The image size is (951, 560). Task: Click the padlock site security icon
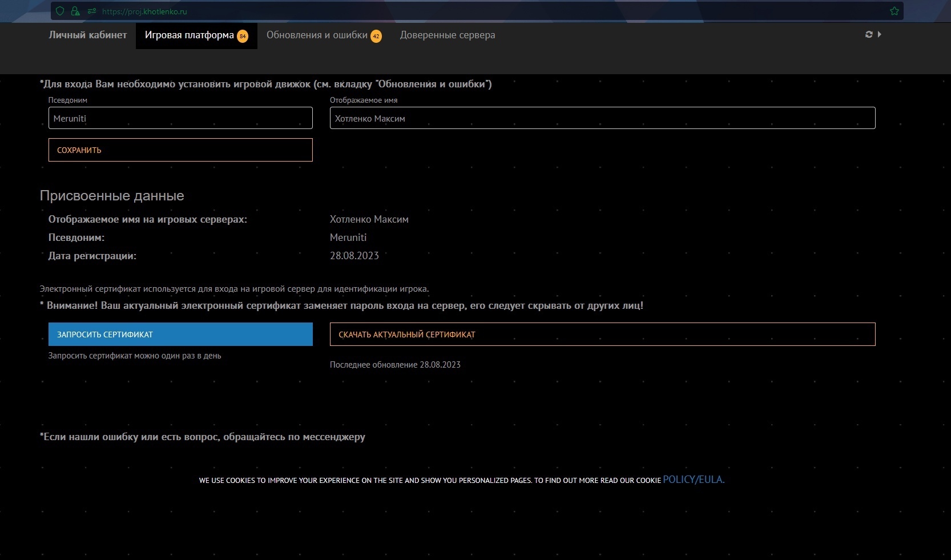point(75,11)
